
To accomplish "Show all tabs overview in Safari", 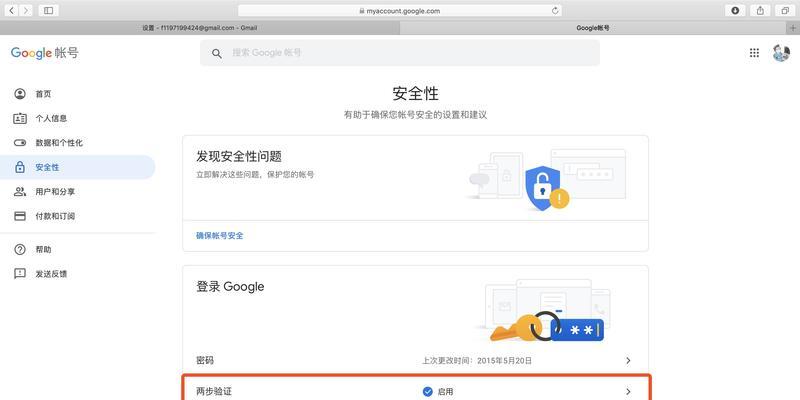I will pos(785,10).
